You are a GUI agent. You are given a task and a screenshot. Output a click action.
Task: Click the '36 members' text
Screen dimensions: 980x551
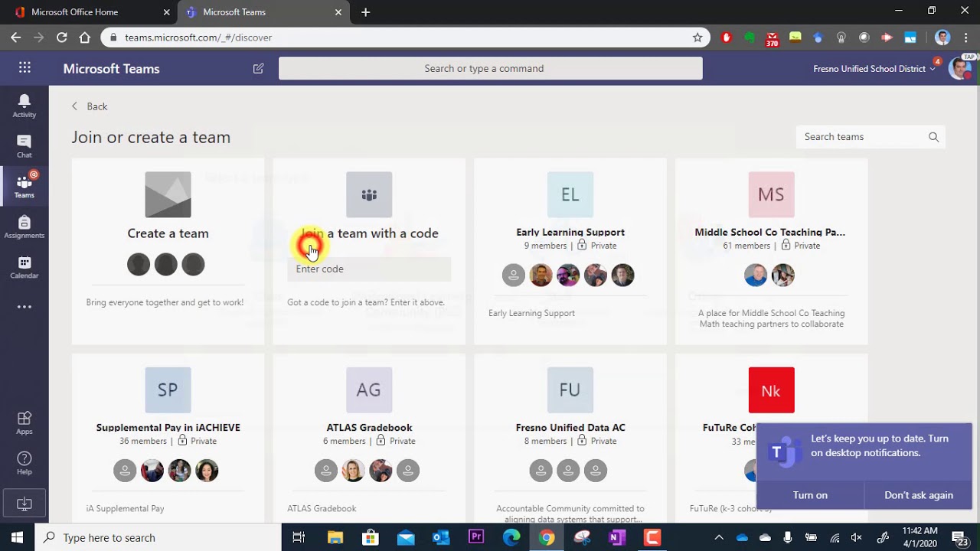(143, 441)
